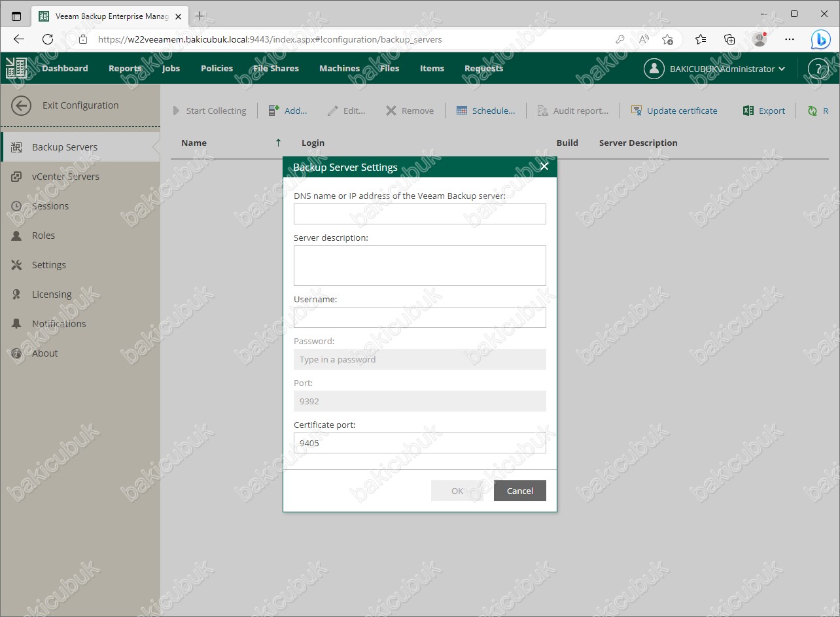
Task: Open the Reports tab
Action: pos(125,68)
